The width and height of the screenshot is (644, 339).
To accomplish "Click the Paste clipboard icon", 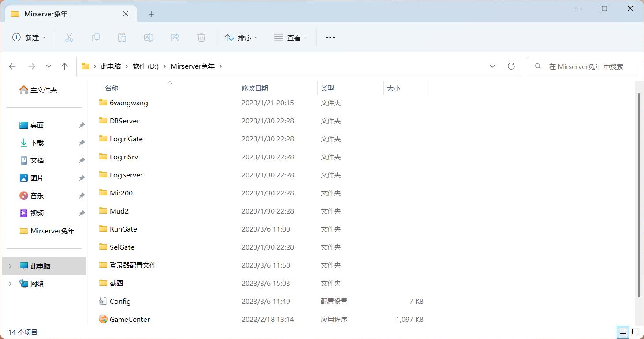I will pos(122,37).
